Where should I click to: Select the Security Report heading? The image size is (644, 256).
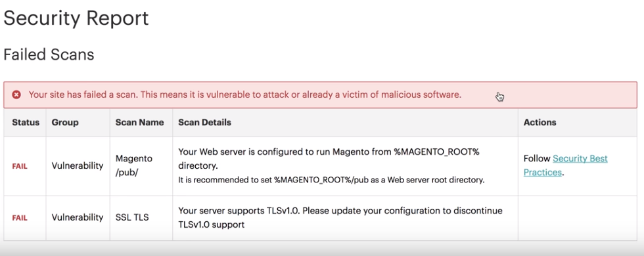point(76,18)
